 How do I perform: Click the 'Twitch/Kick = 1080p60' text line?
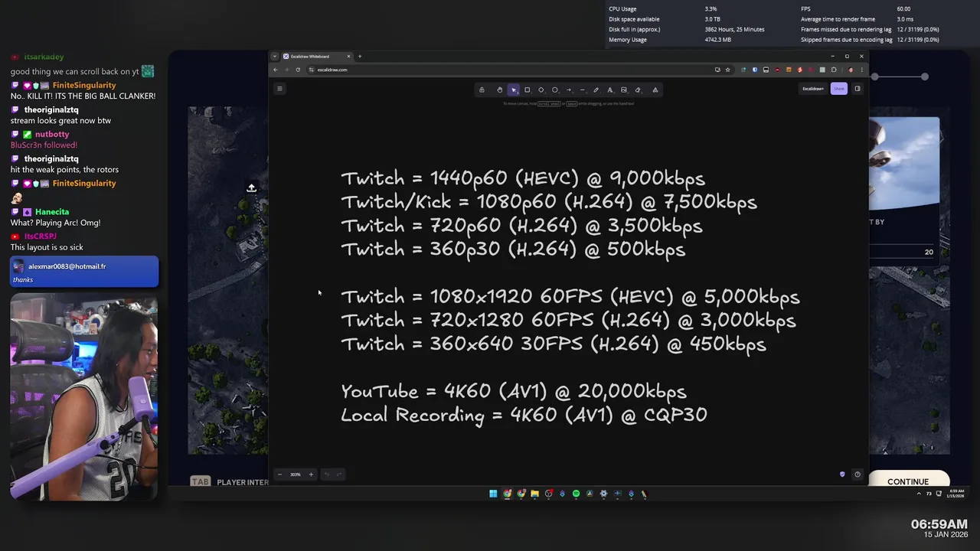point(549,202)
